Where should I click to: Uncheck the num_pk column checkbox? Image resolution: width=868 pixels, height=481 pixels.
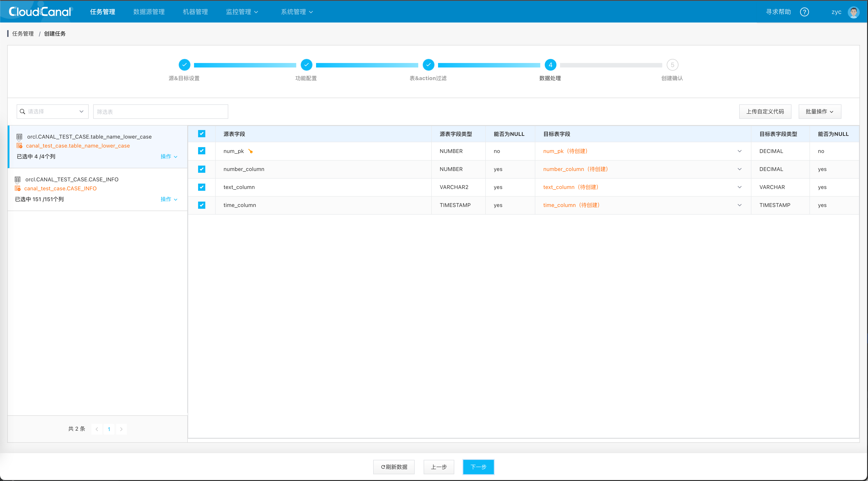[x=201, y=151]
